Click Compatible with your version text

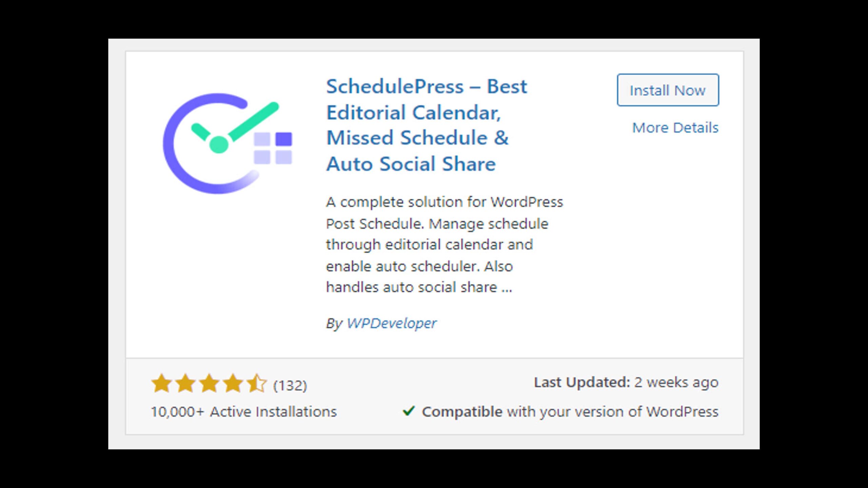[570, 412]
